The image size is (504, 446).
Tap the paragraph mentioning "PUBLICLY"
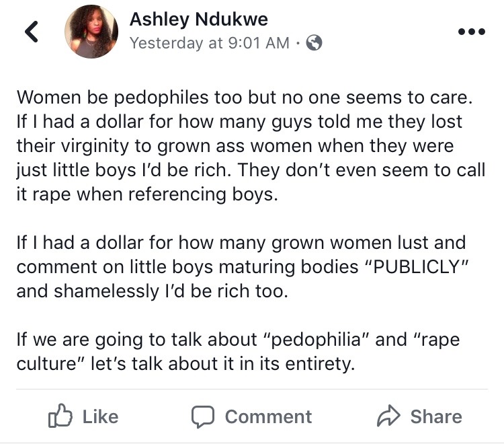click(x=242, y=266)
